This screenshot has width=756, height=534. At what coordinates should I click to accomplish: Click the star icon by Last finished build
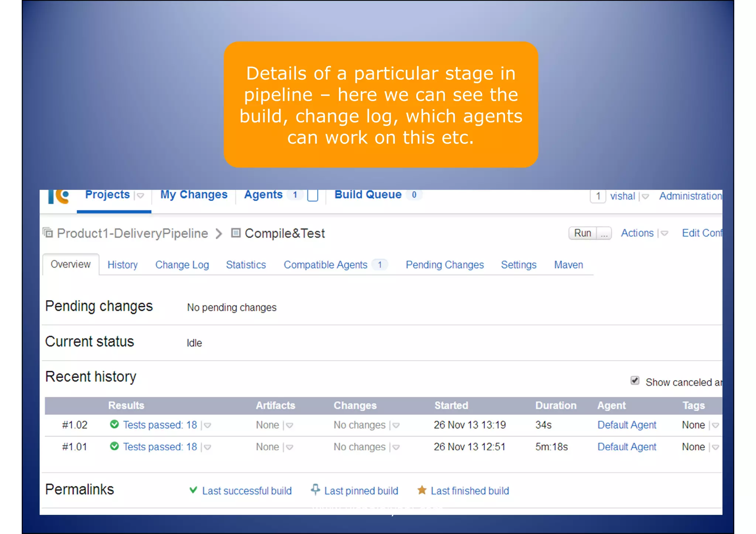[x=422, y=490]
